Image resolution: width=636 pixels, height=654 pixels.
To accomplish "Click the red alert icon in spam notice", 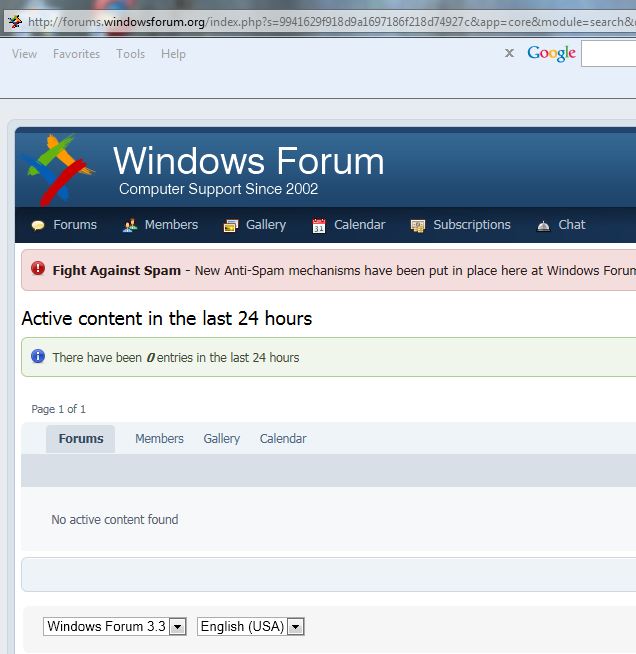I will 38,268.
